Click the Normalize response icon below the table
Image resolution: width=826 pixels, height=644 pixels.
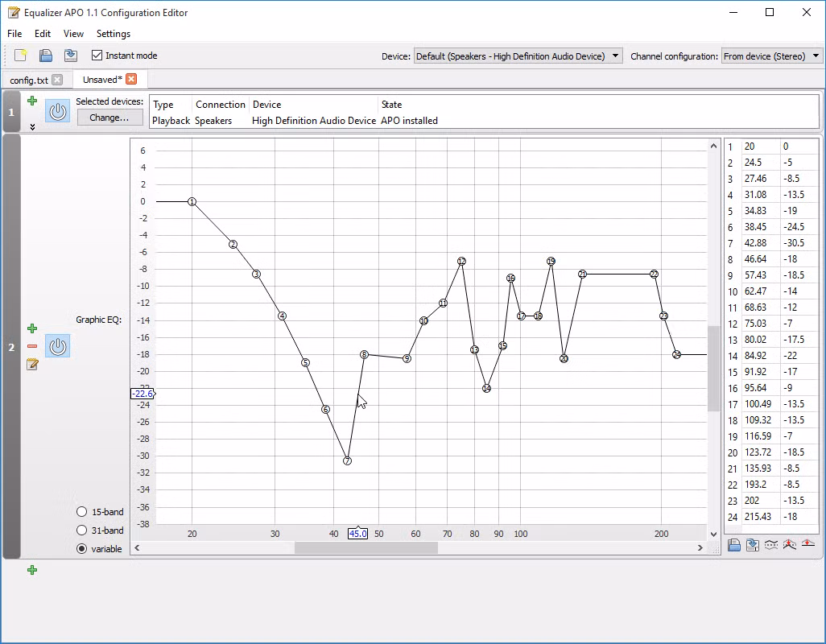pos(790,545)
